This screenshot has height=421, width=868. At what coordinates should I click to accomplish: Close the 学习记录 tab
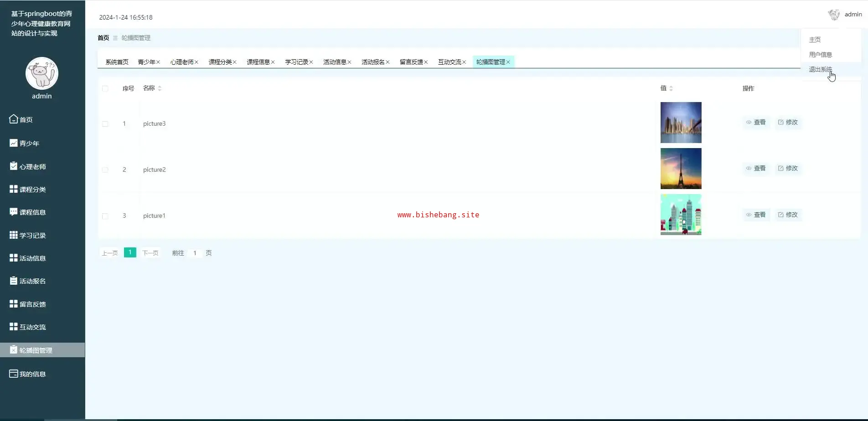coord(311,62)
